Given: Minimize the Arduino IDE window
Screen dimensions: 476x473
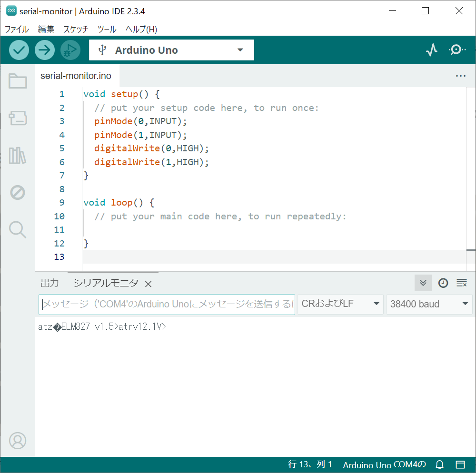Looking at the screenshot, I should pos(392,11).
